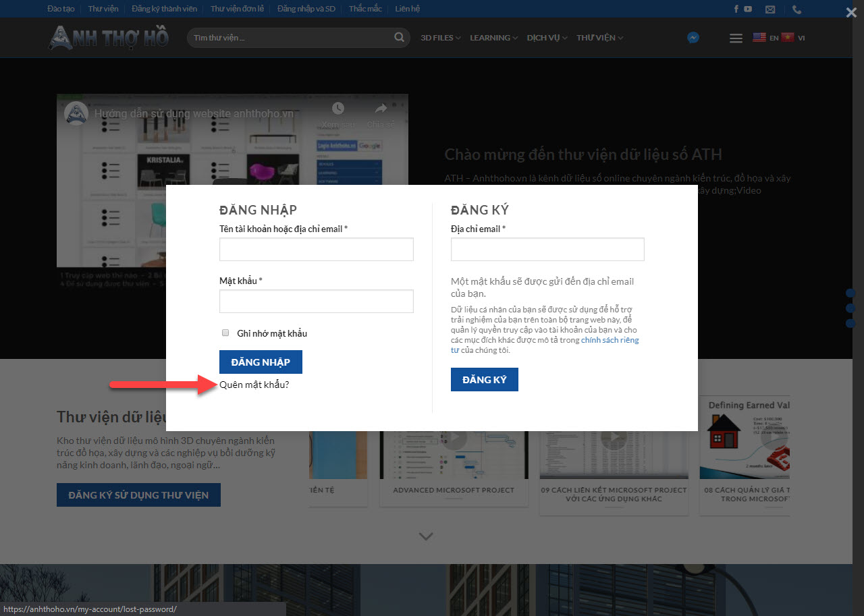Expand the 3D FILES dropdown menu
The width and height of the screenshot is (864, 616).
click(440, 38)
